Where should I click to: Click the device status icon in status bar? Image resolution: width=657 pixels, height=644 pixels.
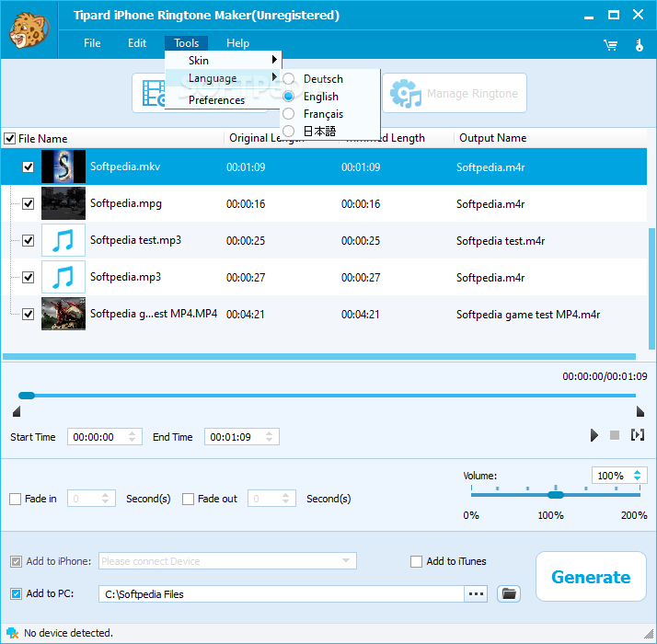point(13,633)
